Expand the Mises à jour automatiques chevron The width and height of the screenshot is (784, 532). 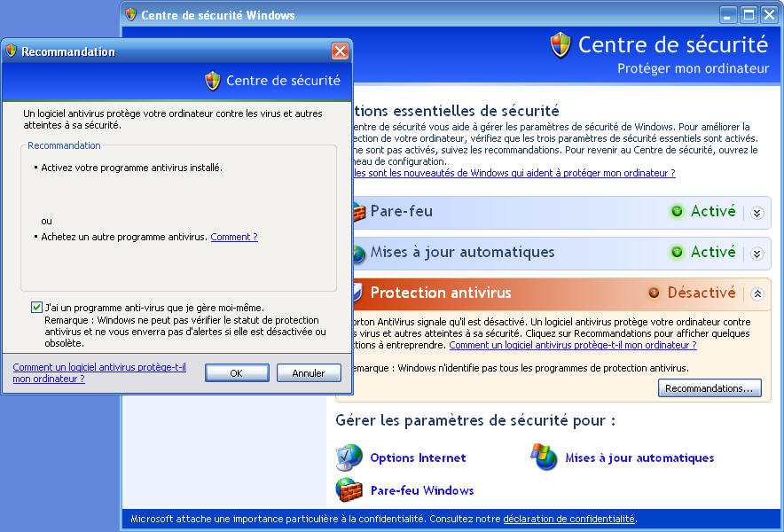click(757, 254)
